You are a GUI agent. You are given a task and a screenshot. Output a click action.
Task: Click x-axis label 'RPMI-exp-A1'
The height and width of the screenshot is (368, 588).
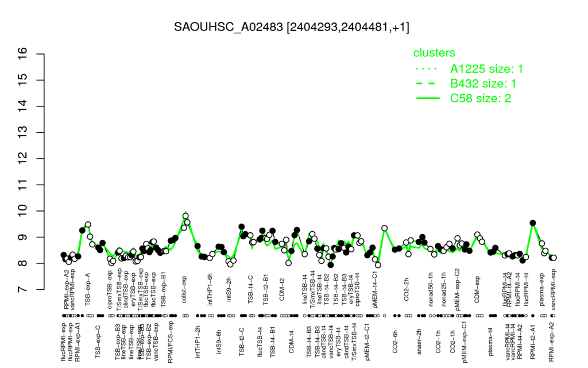(78, 342)
